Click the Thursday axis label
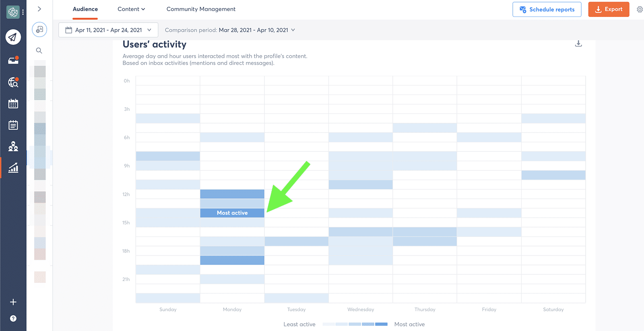644x331 pixels. point(425,310)
